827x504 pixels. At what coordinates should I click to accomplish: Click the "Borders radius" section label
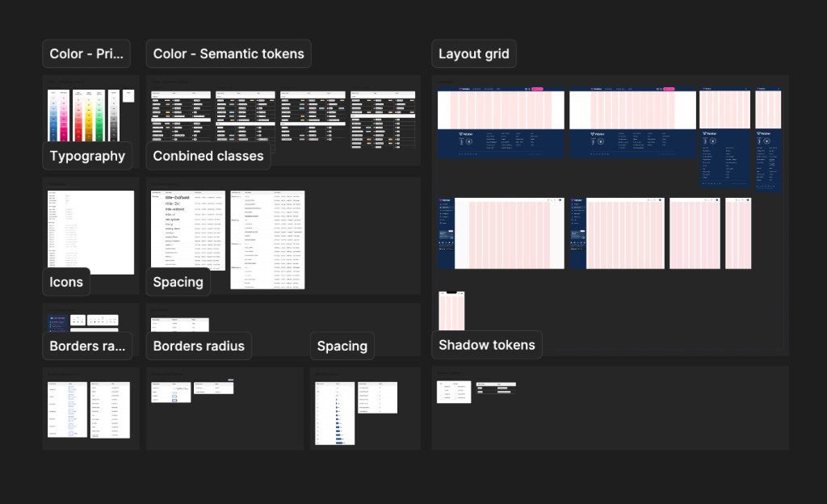(199, 346)
